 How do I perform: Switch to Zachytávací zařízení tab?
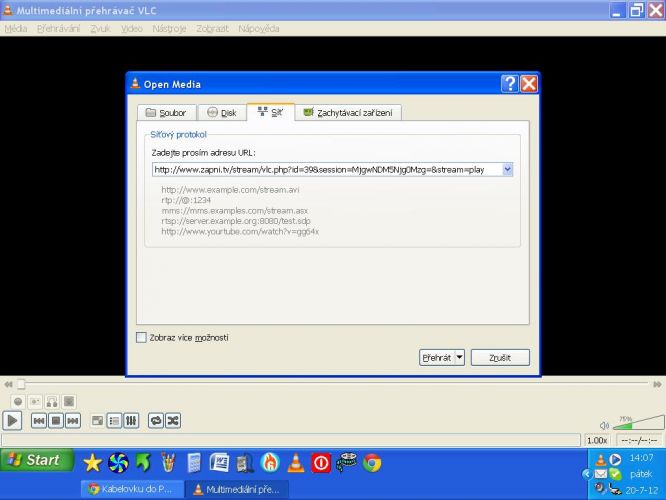pos(348,113)
